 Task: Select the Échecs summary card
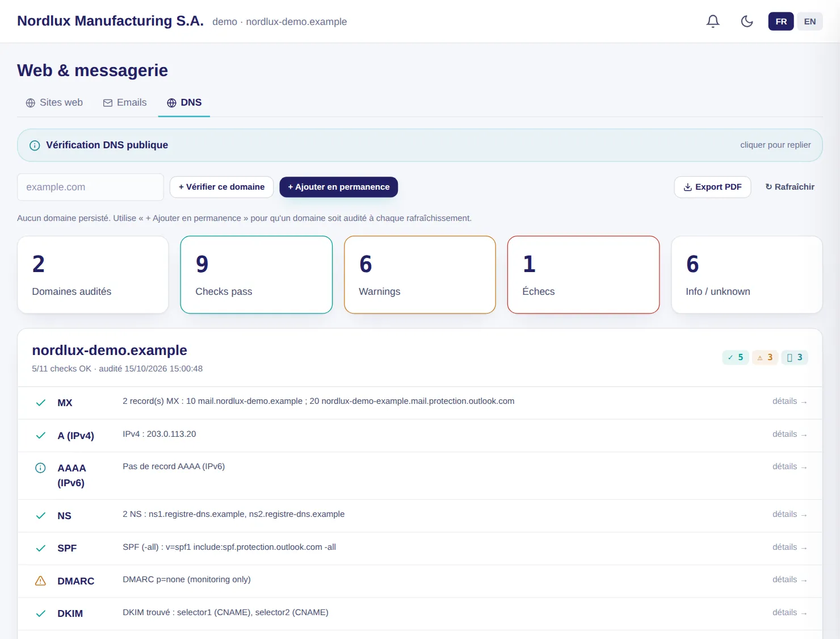[583, 275]
